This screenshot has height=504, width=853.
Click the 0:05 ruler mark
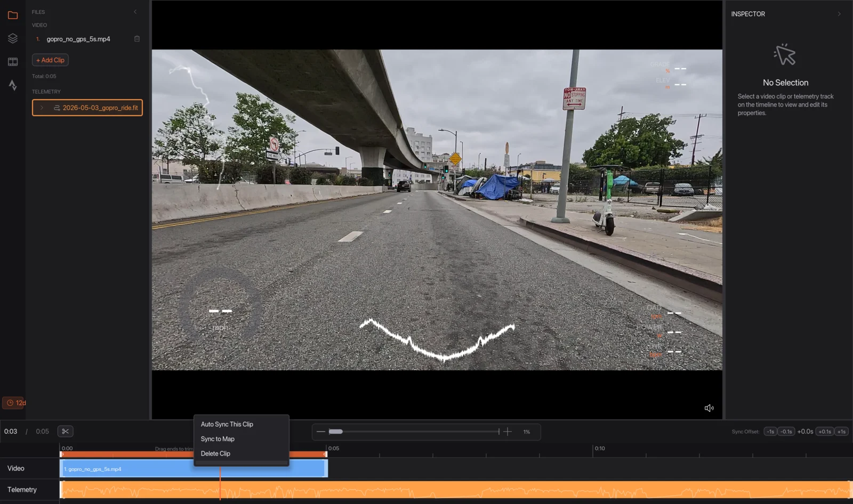click(334, 449)
